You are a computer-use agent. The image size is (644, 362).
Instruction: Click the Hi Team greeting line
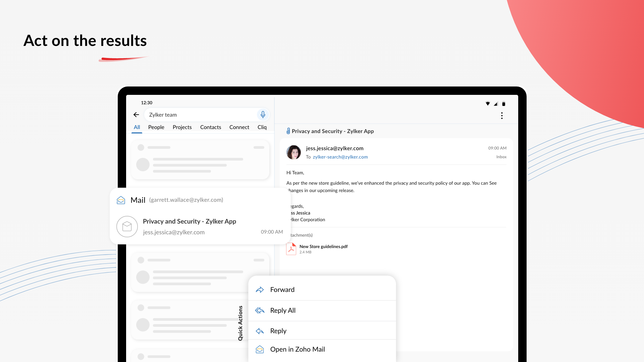tap(295, 173)
